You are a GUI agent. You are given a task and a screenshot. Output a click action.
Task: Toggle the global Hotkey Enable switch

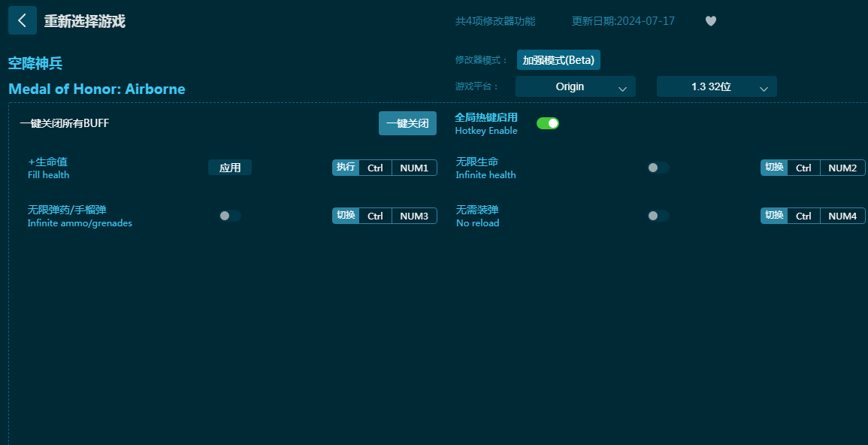point(548,123)
